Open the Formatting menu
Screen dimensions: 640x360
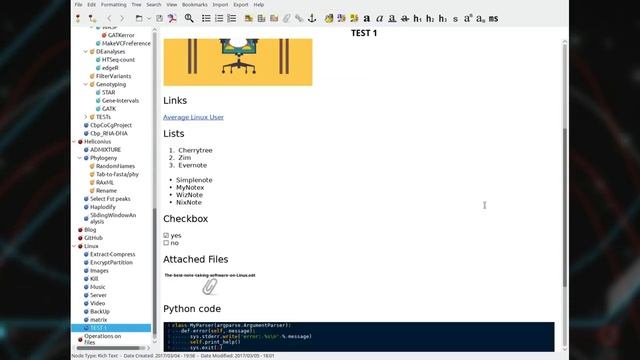113,4
